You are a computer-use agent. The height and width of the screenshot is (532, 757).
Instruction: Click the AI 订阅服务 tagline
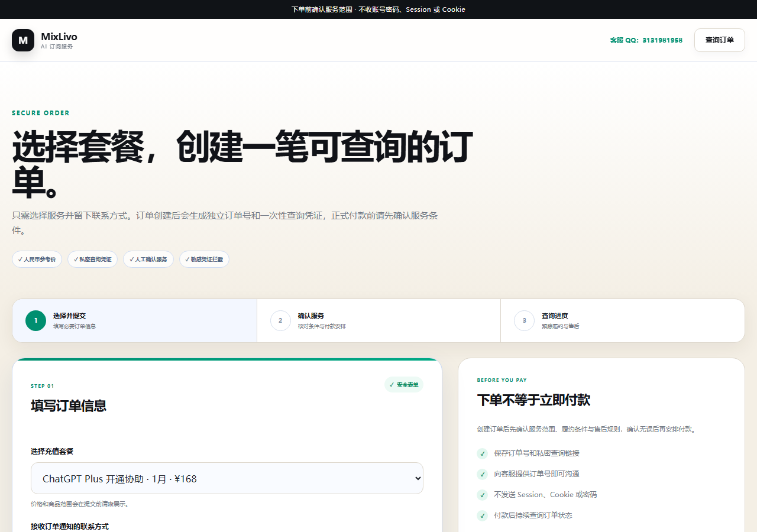tap(57, 47)
